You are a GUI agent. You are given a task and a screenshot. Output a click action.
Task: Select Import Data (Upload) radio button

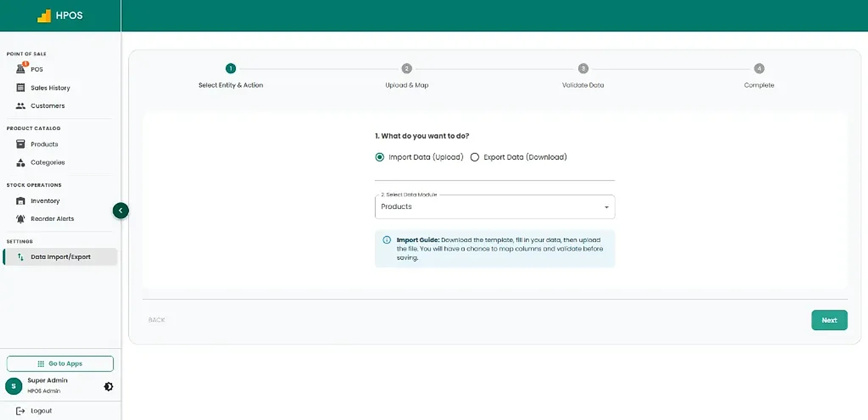(380, 157)
